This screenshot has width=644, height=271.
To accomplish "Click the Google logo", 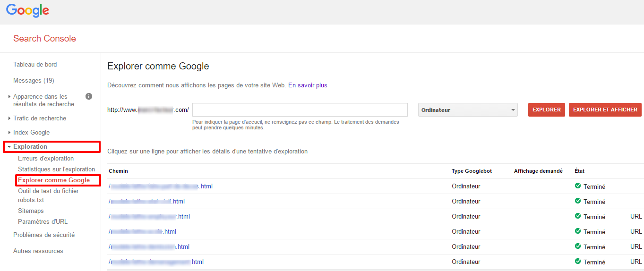I will pyautogui.click(x=27, y=10).
